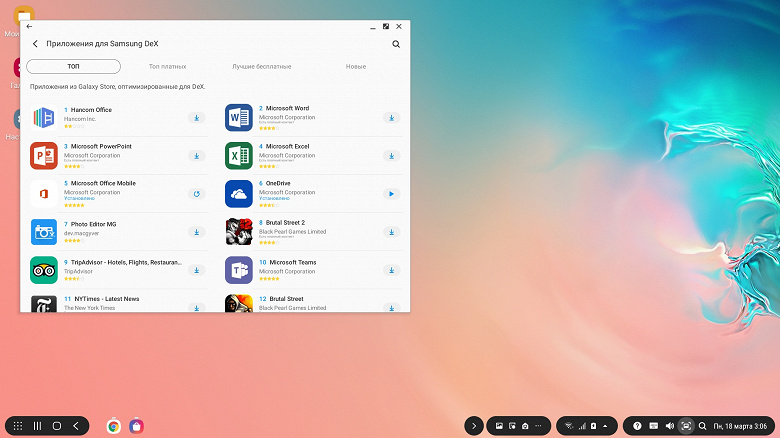The height and width of the screenshot is (438, 780).
Task: Open the battery status icon
Action: 593,426
